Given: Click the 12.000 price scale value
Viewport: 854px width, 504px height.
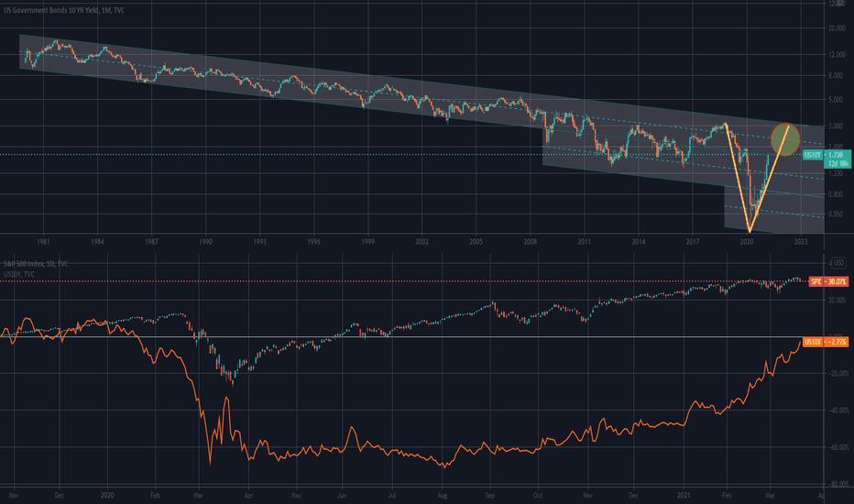Looking at the screenshot, I should pyautogui.click(x=838, y=55).
